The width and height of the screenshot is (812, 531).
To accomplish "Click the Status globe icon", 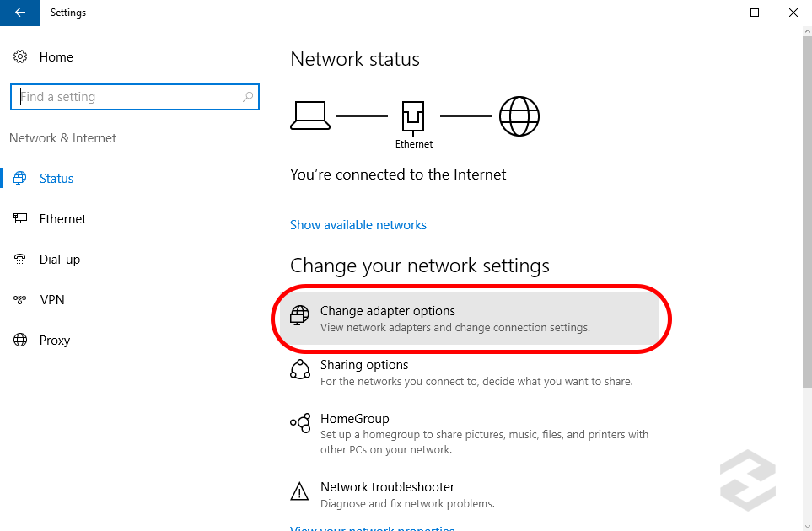I will (20, 179).
